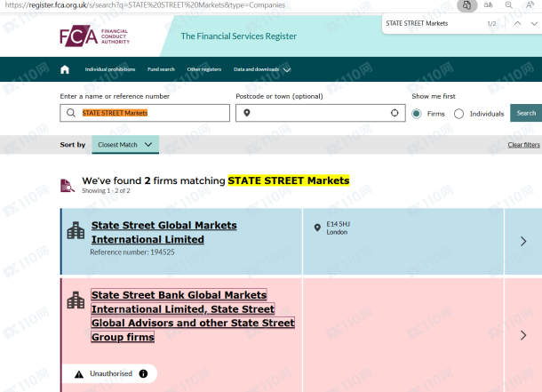
Task: Click the browser zoom magnifier icon
Action: pyautogui.click(x=509, y=4)
